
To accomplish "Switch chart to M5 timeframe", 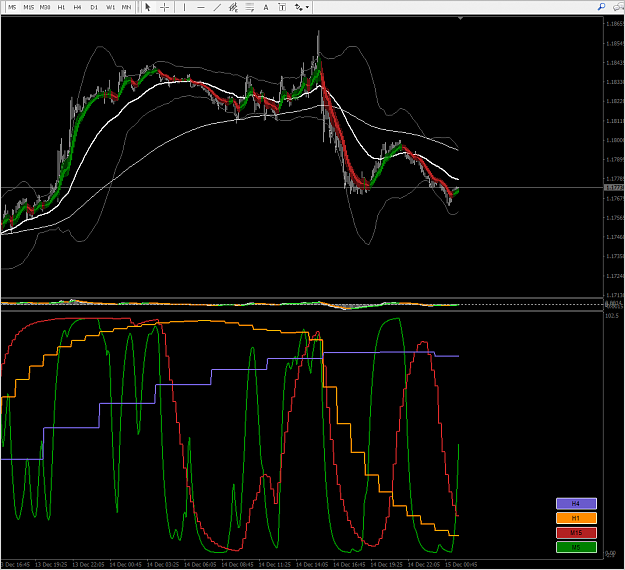I will tap(12, 7).
